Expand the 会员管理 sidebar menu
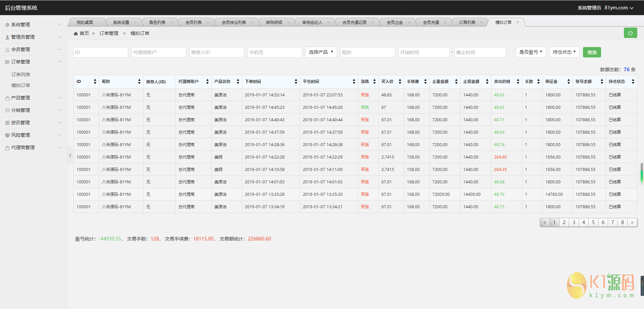Viewport: 644px width, 309px height. coord(33,49)
